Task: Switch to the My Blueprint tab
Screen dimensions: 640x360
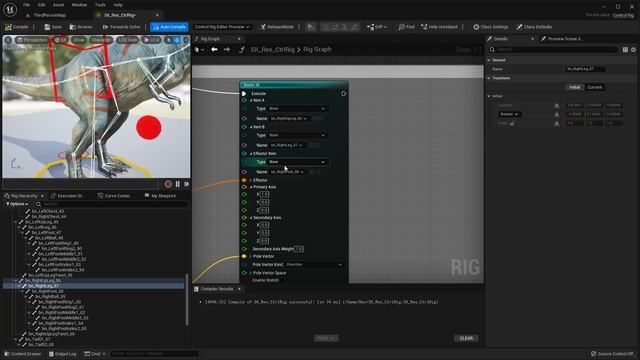Action: click(x=160, y=196)
